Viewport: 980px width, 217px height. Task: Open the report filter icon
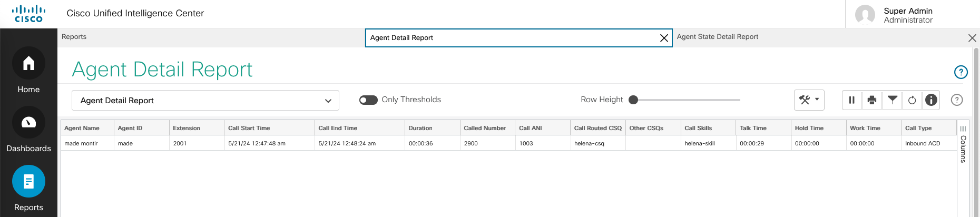pos(892,100)
